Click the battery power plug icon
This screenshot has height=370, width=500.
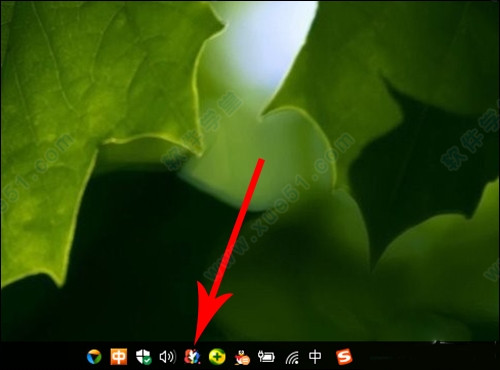(266, 357)
